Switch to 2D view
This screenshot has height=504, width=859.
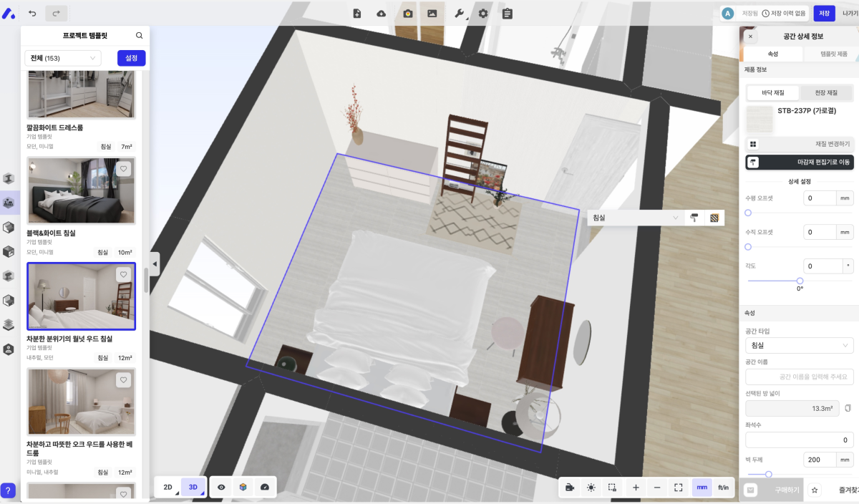pos(168,487)
